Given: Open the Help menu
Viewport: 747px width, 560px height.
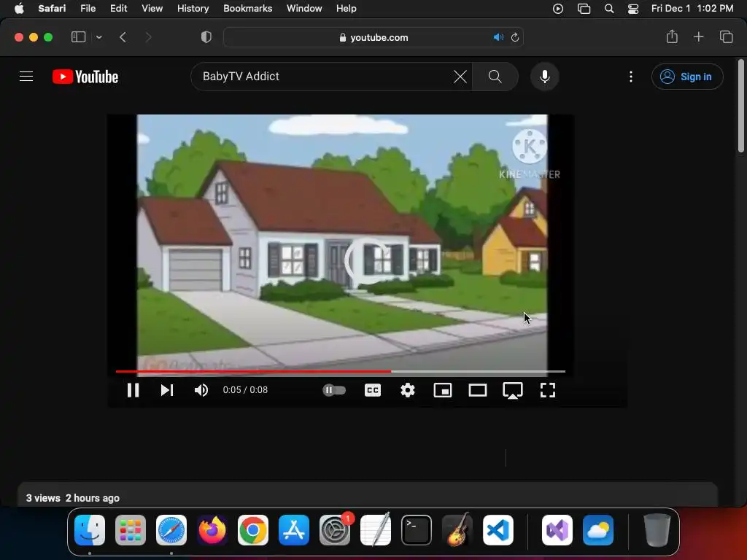Looking at the screenshot, I should [x=346, y=9].
